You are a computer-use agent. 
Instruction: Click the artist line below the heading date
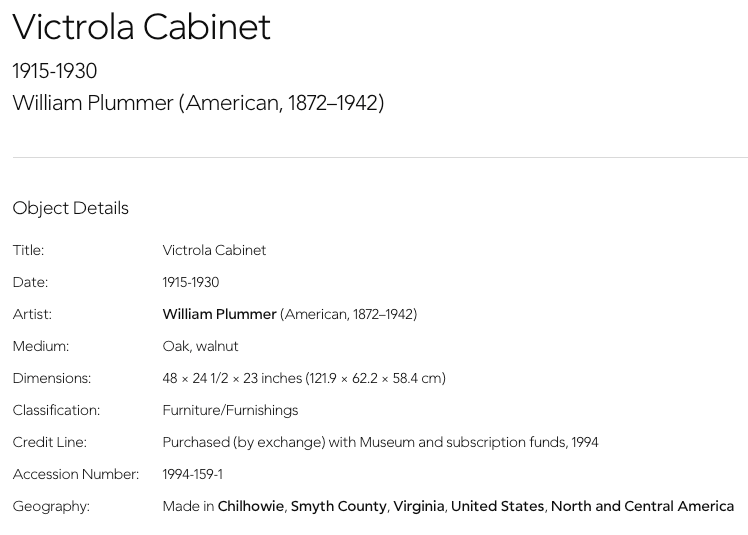pyautogui.click(x=198, y=103)
